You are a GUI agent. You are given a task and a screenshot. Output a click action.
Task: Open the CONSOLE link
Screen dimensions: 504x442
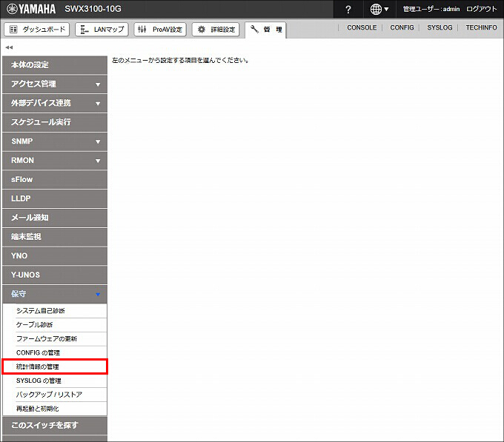pyautogui.click(x=362, y=27)
